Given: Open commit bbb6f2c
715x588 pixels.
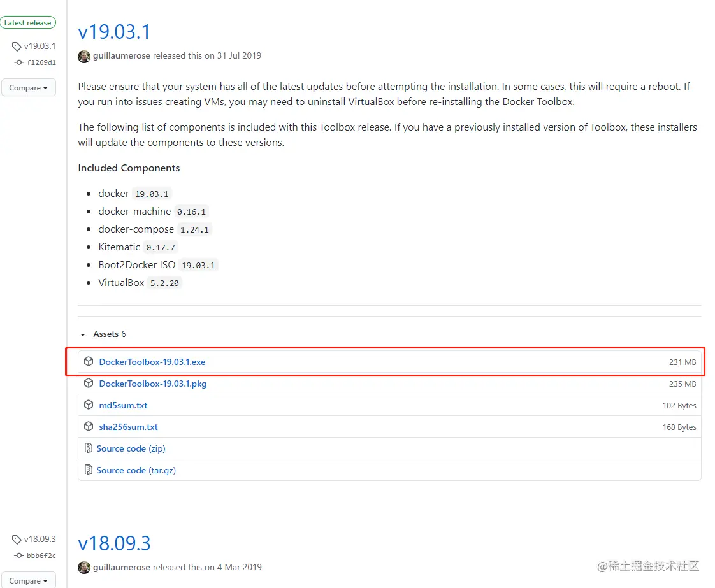Looking at the screenshot, I should (41, 556).
